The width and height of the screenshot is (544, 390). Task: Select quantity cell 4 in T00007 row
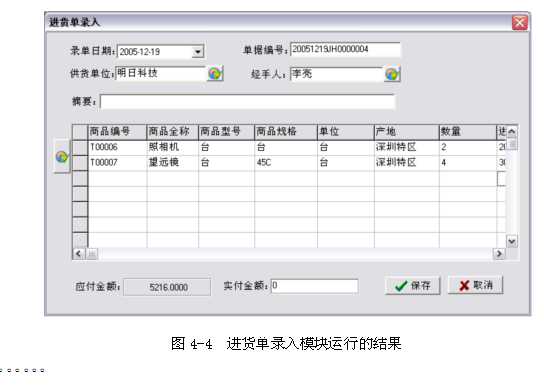pyautogui.click(x=468, y=163)
